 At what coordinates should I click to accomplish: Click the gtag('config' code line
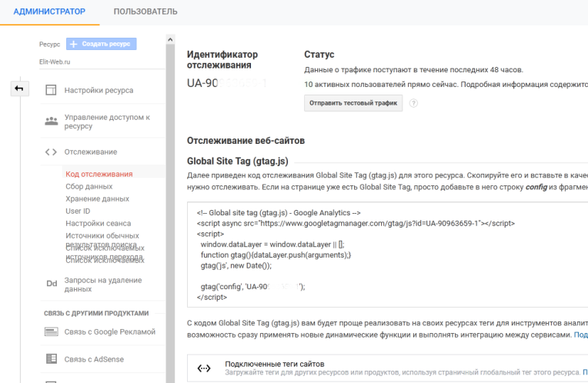pos(253,287)
